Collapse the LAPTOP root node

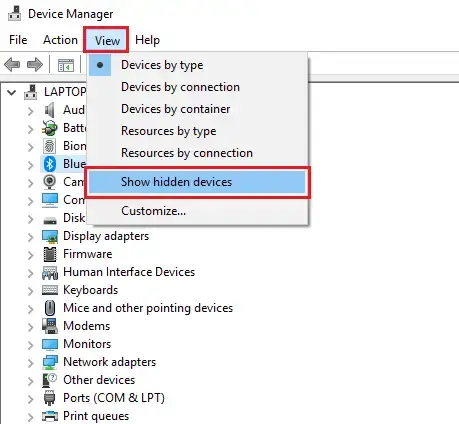12,92
